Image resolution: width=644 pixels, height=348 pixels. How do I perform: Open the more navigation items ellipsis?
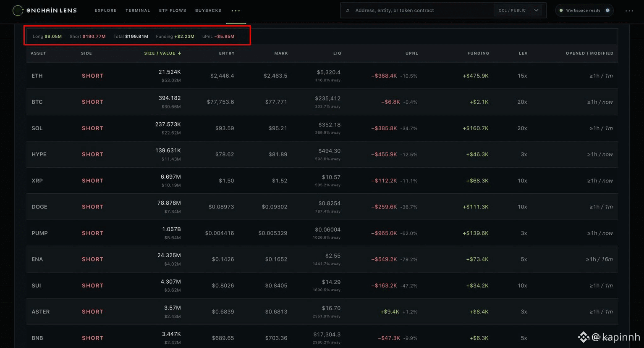pos(236,11)
